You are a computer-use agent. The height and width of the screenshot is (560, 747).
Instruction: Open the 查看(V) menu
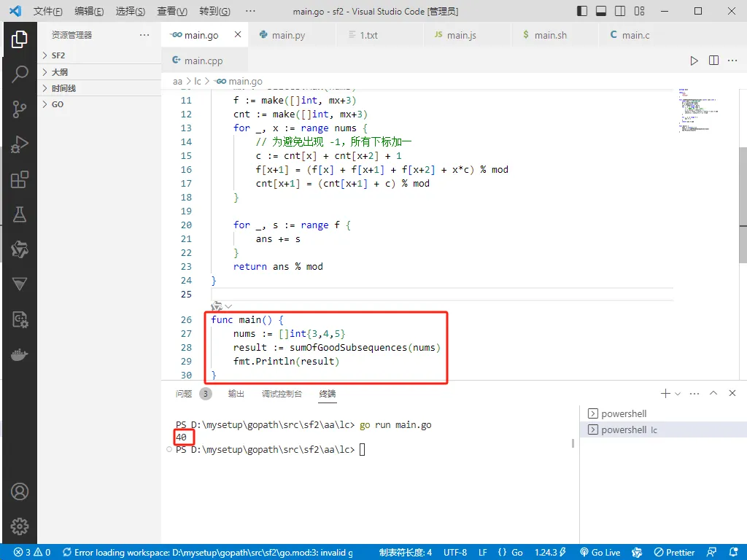tap(172, 11)
